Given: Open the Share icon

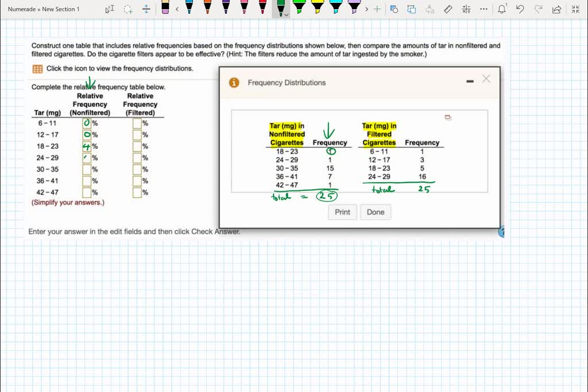Looking at the screenshot, I should point(556,9).
